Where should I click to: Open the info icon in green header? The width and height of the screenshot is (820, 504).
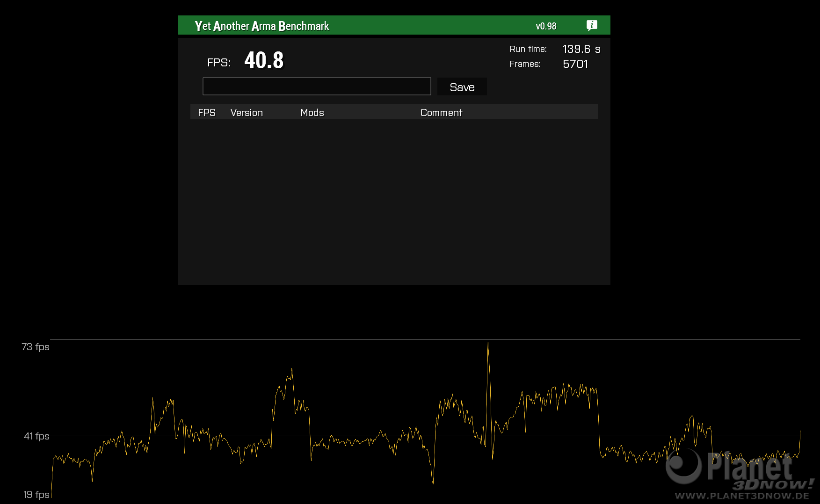[x=592, y=25]
